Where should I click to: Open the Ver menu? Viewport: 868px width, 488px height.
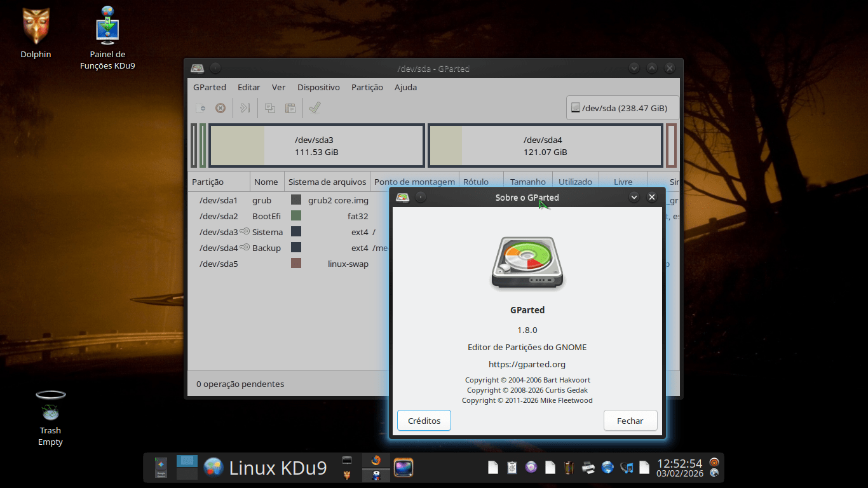pyautogui.click(x=278, y=87)
